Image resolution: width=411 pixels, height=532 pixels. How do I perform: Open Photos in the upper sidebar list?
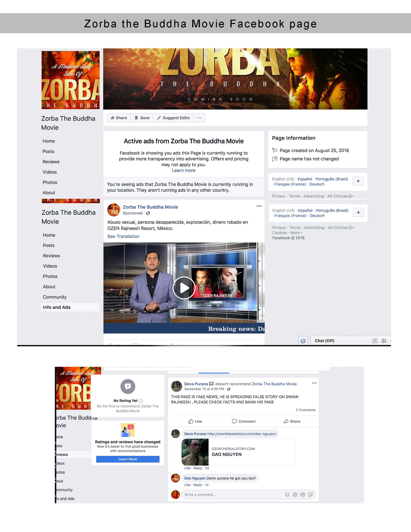[50, 182]
